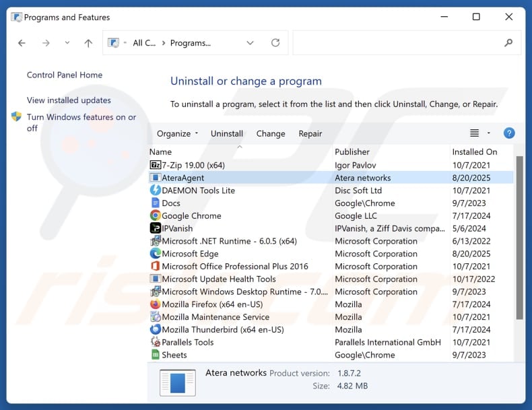Viewport: 532px width, 410px height.
Task: Sort by the Installed On column header
Action: [481, 151]
